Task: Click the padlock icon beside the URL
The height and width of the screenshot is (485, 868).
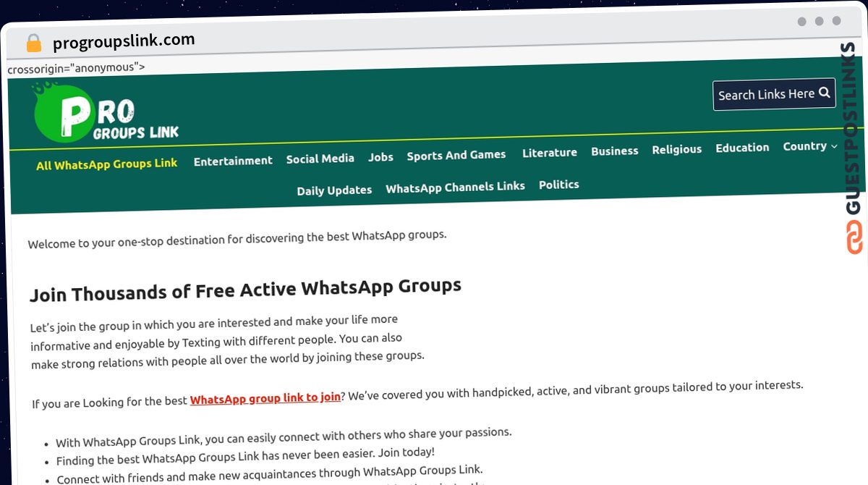Action: (34, 43)
